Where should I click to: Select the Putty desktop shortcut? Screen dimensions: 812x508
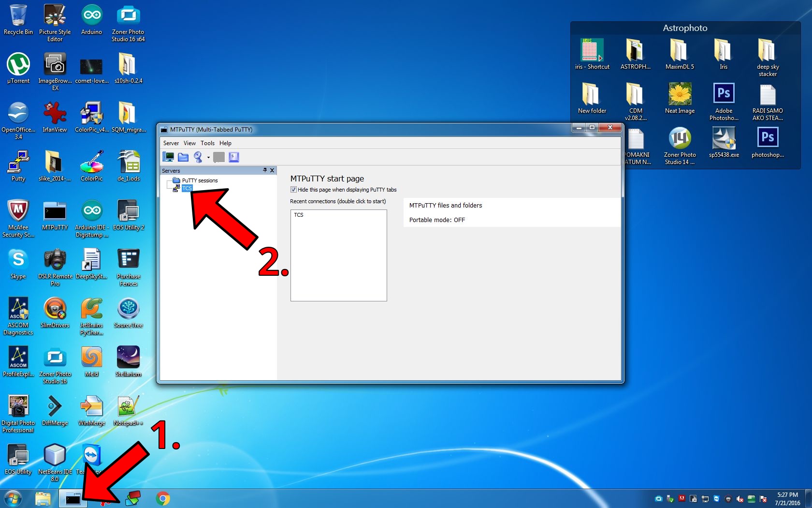(x=18, y=166)
